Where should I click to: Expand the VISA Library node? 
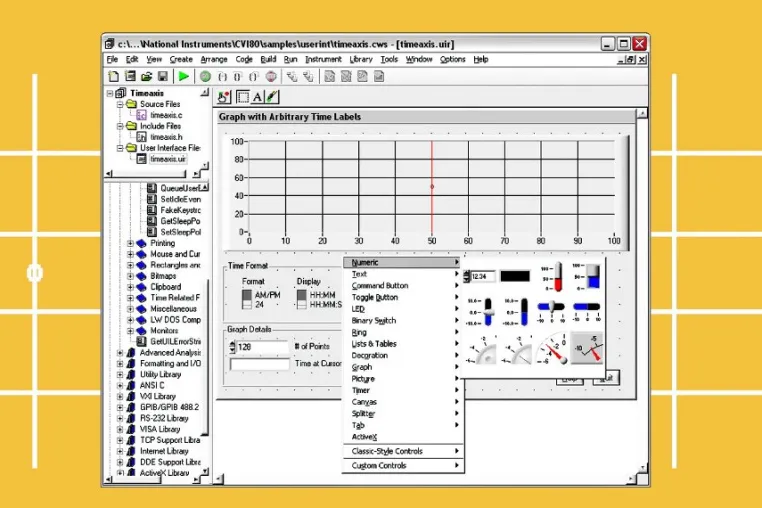120,429
